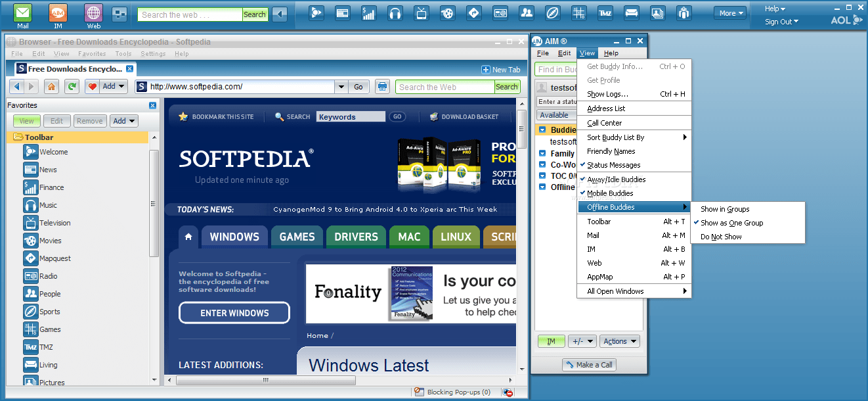This screenshot has height=401, width=868.
Task: Click Make a Call button
Action: (x=589, y=365)
